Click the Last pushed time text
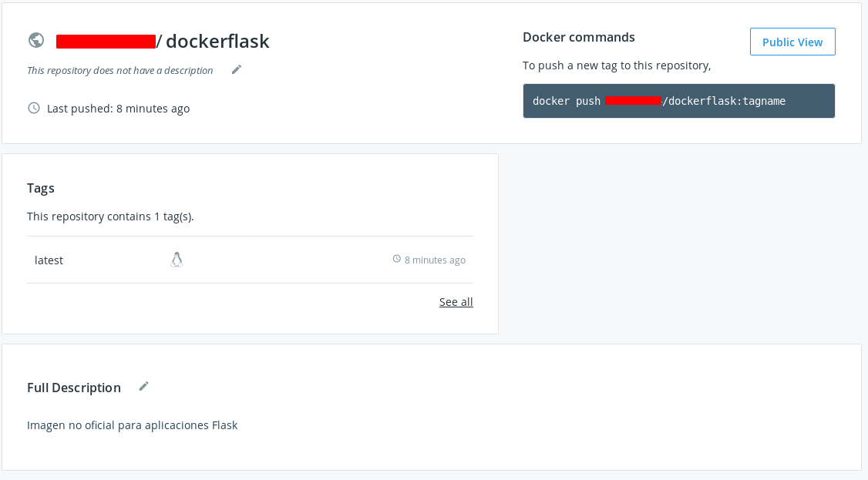The image size is (868, 480). (x=118, y=109)
